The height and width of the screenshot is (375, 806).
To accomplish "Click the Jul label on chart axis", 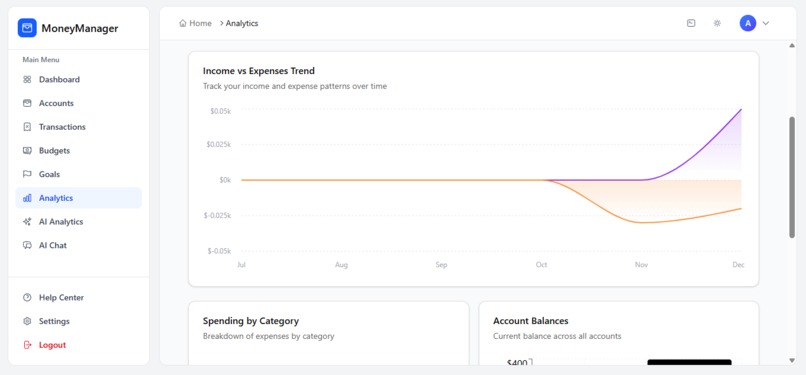I will [x=241, y=265].
